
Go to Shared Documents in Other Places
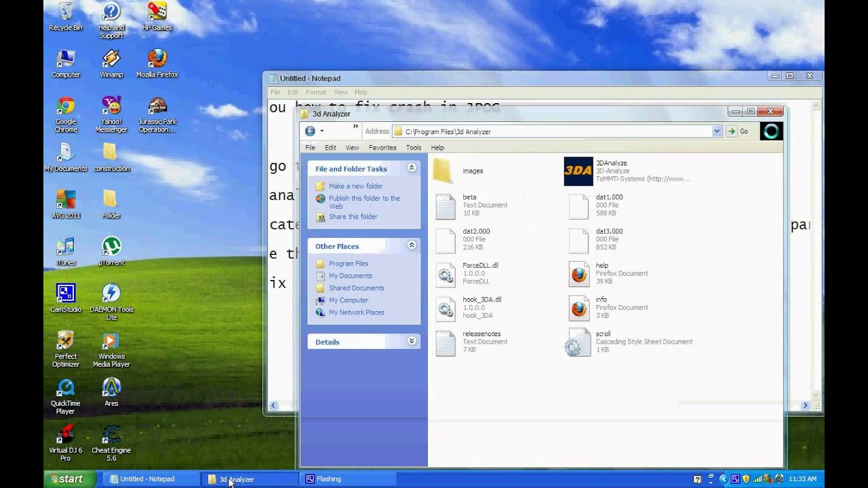click(x=357, y=288)
